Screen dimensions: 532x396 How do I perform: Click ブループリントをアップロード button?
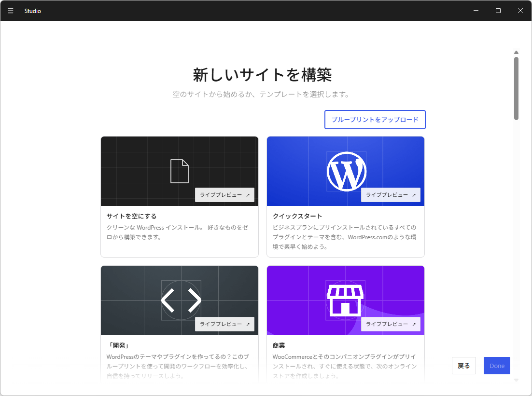[x=375, y=120]
